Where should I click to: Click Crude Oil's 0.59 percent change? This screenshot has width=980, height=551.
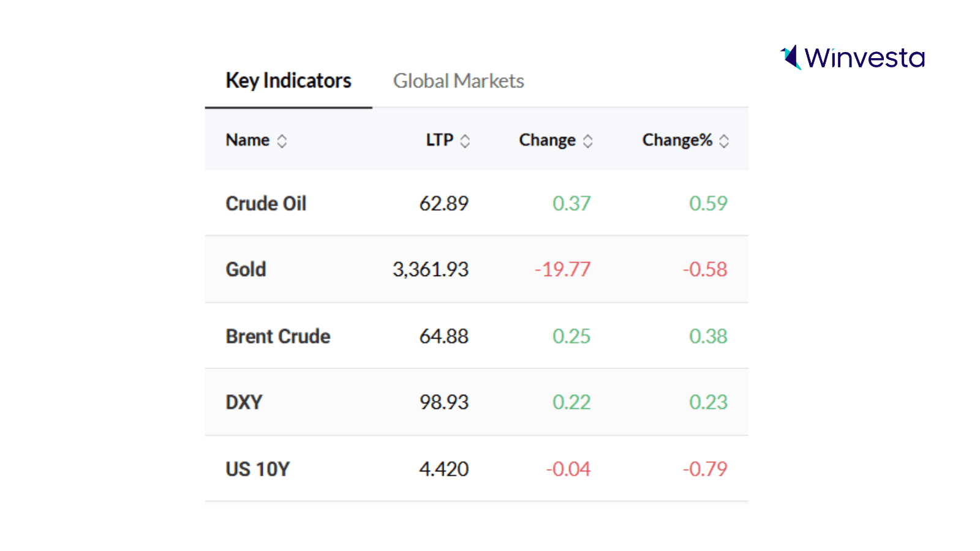pos(708,203)
